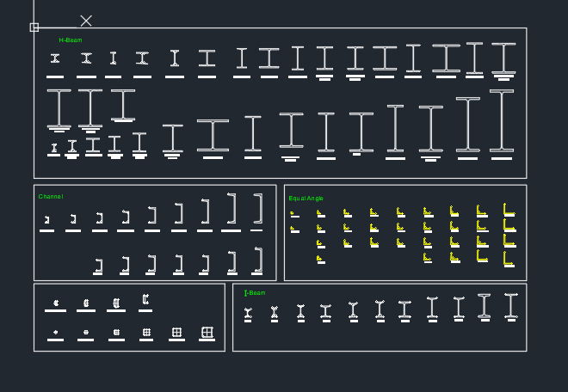Screen dimensions: 568x392
Task: Select the small origin square at top-left corner
Action: [x=34, y=28]
